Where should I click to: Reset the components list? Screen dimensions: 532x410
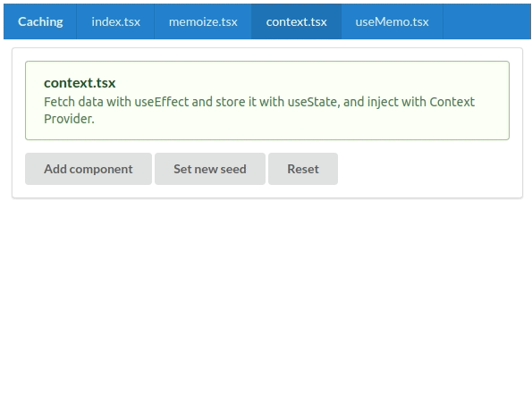tap(303, 169)
